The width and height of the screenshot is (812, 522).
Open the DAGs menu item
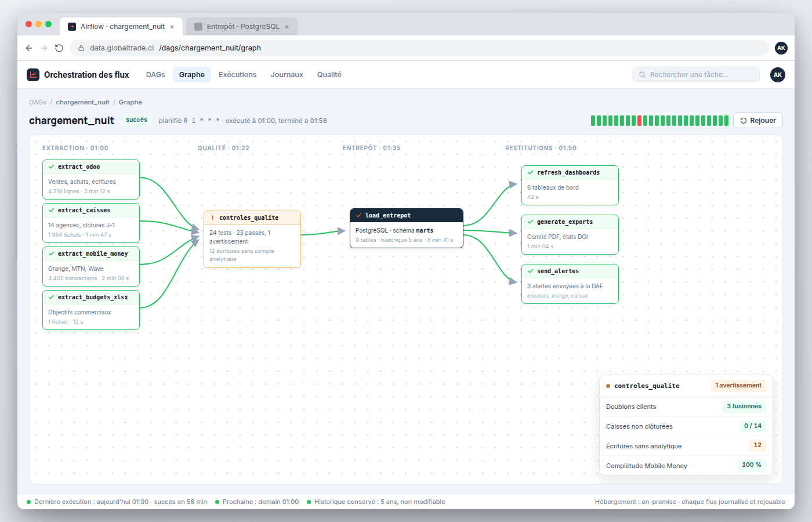155,75
